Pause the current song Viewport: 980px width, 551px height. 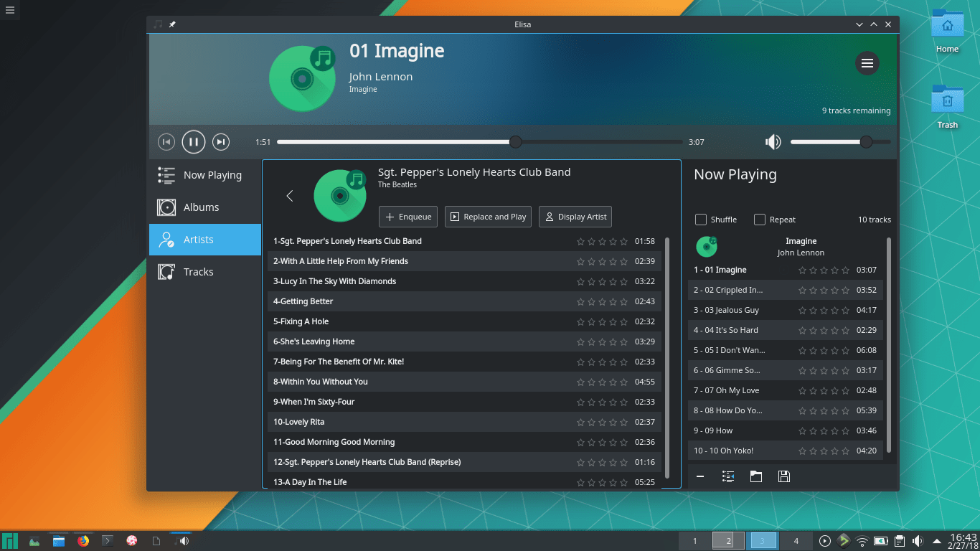coord(194,142)
